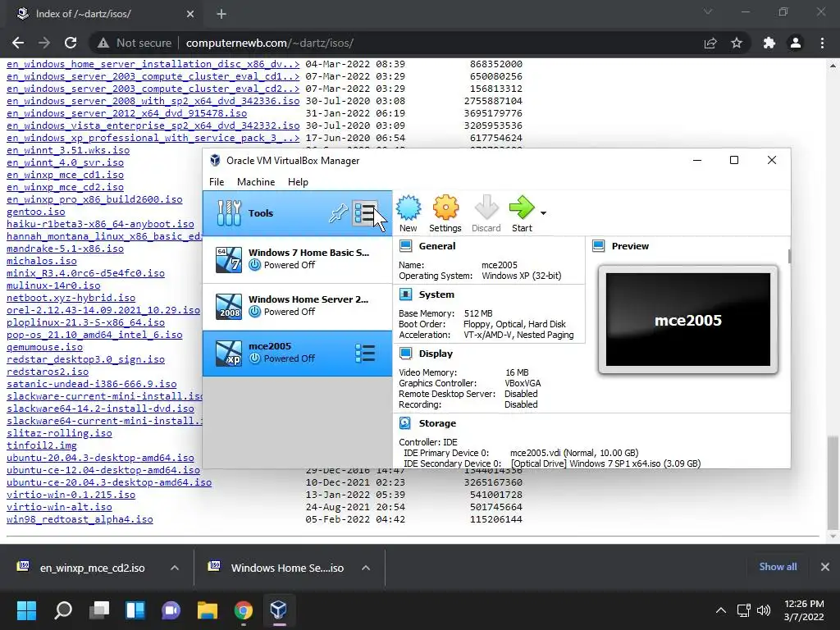The width and height of the screenshot is (840, 630).
Task: Click the Storage section header
Action: (x=437, y=423)
